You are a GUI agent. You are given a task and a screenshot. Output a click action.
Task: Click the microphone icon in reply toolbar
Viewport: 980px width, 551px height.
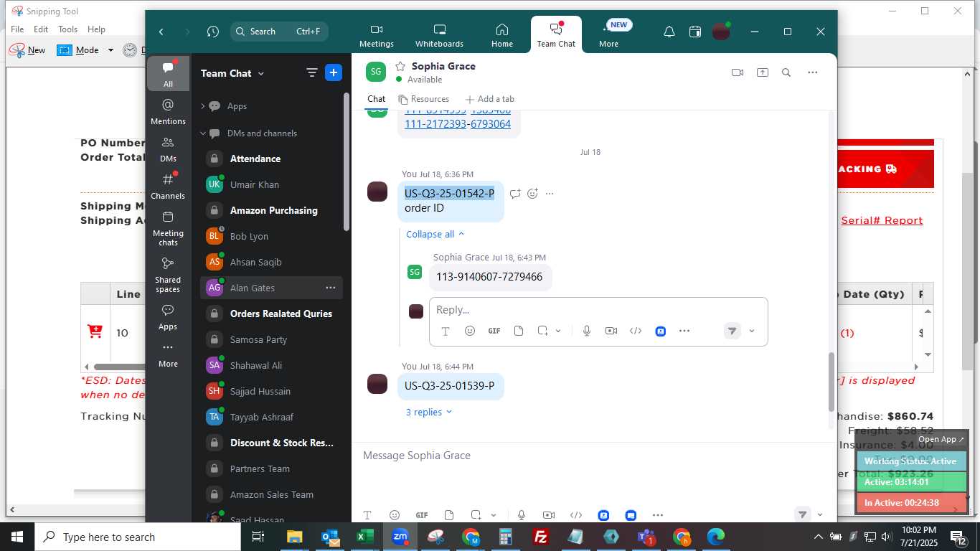pyautogui.click(x=587, y=331)
